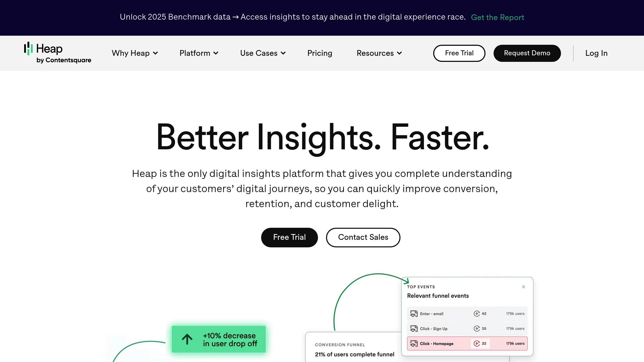Viewport: 644px width, 362px height.
Task: Click the red replay icon beside 32
Action: pyautogui.click(x=477, y=343)
